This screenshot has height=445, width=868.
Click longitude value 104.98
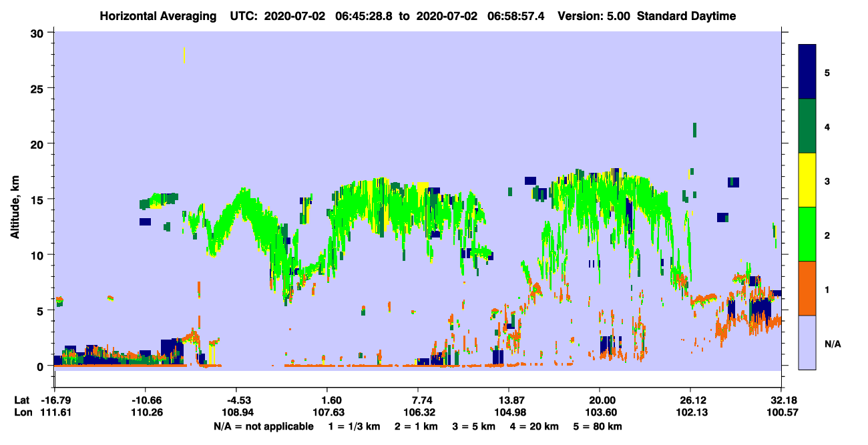pyautogui.click(x=509, y=412)
